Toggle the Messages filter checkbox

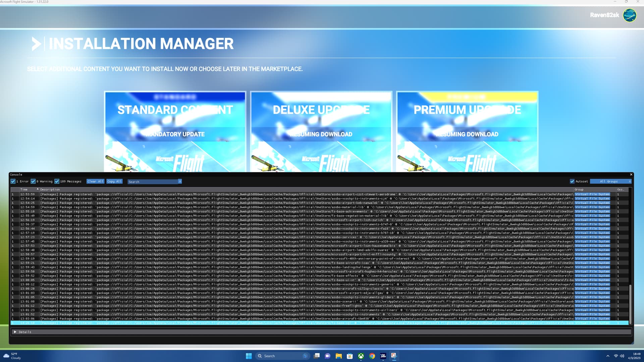[x=57, y=182]
